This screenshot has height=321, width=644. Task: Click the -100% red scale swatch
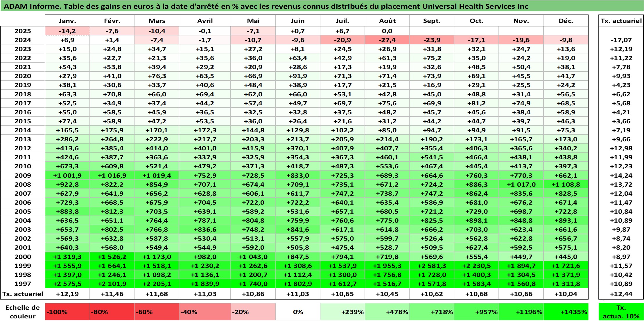tap(67, 312)
